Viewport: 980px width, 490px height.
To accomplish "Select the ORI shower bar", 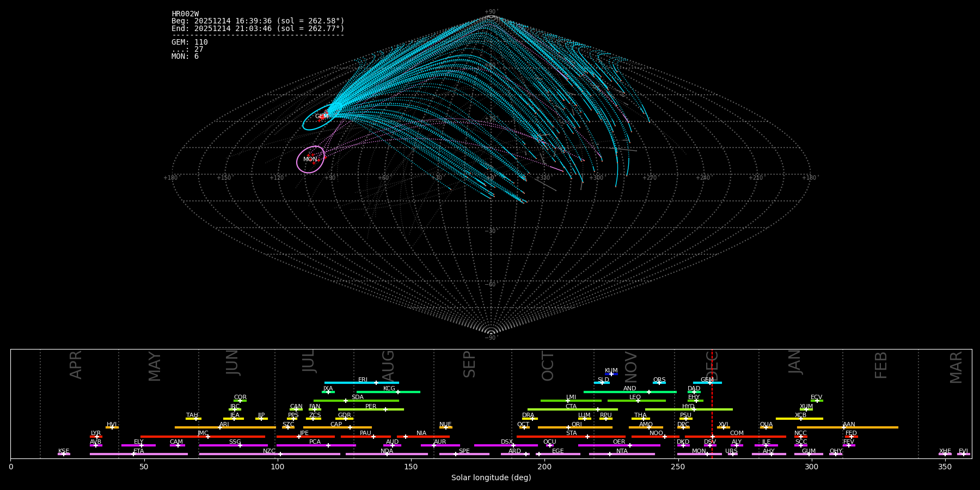I will [x=575, y=427].
